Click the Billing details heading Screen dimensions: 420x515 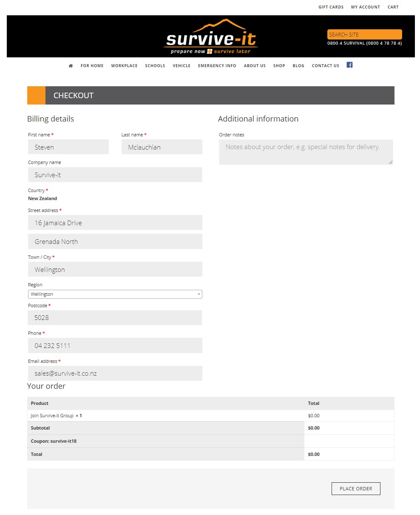[x=51, y=119]
